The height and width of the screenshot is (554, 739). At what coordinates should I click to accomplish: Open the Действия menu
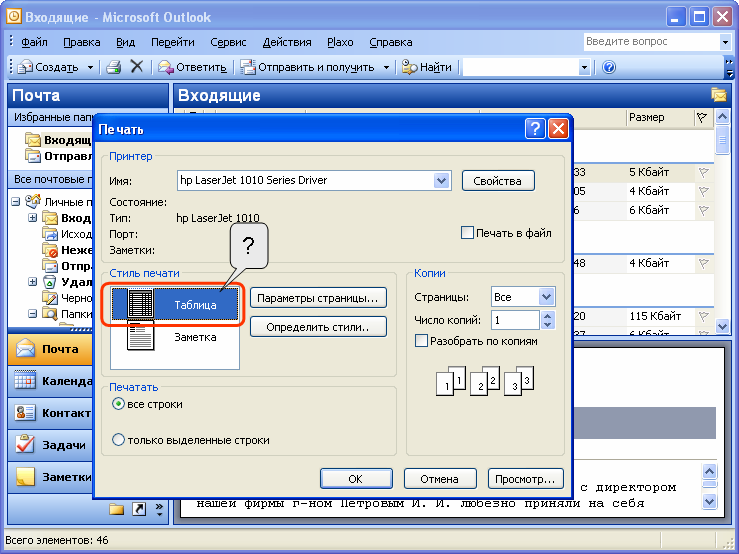click(x=287, y=42)
